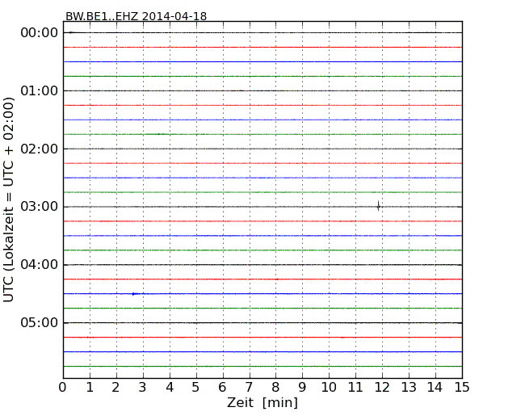Image resolution: width=525 pixels, height=420 pixels.
Task: Click the 04:00 time label
Action: click(x=40, y=265)
